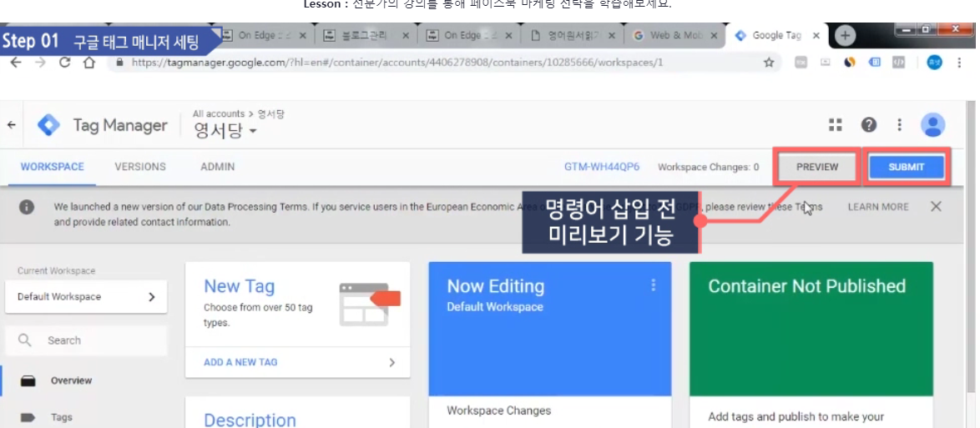Click the Overview briefcase icon in the sidebar
980x428 pixels.
28,381
